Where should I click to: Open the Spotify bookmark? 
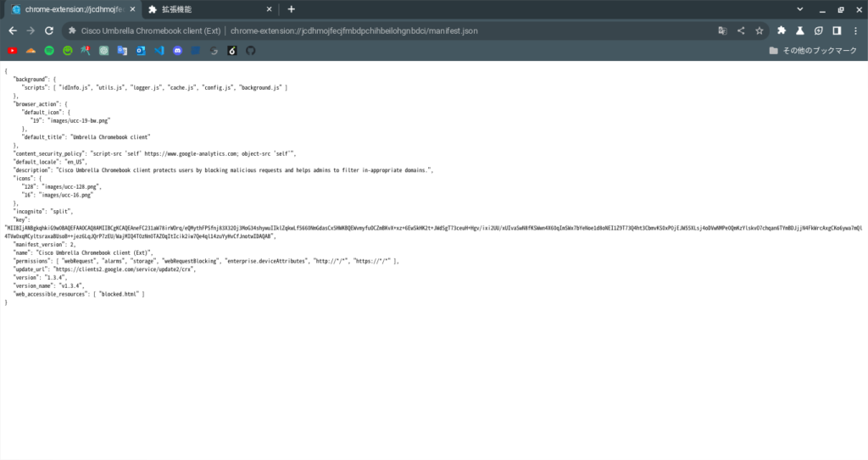(49, 51)
